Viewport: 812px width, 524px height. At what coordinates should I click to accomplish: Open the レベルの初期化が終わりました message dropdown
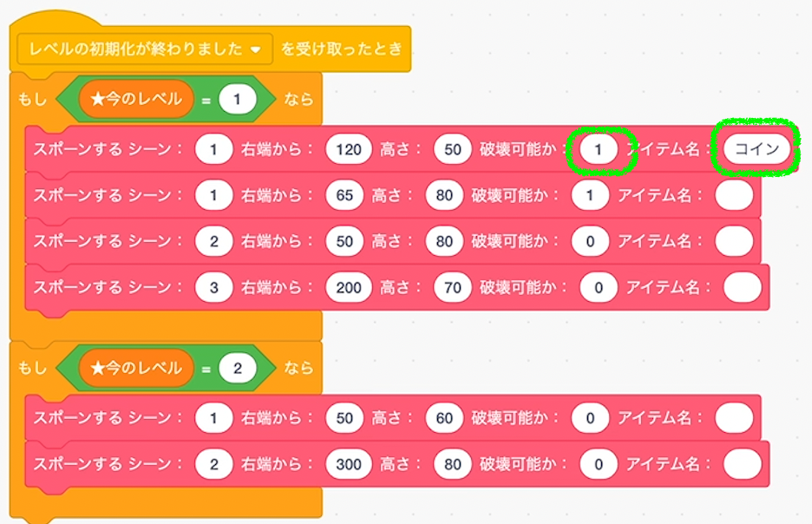(x=145, y=49)
